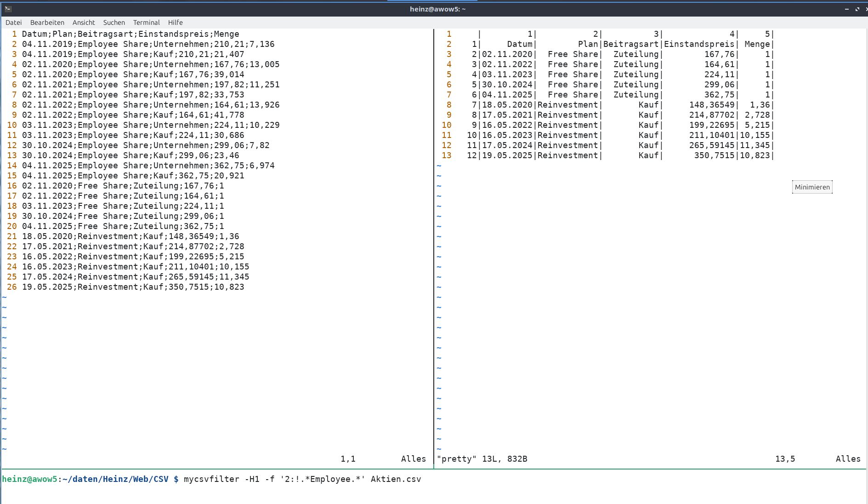Open the Terminal menu
This screenshot has width=868, height=504.
click(x=146, y=23)
